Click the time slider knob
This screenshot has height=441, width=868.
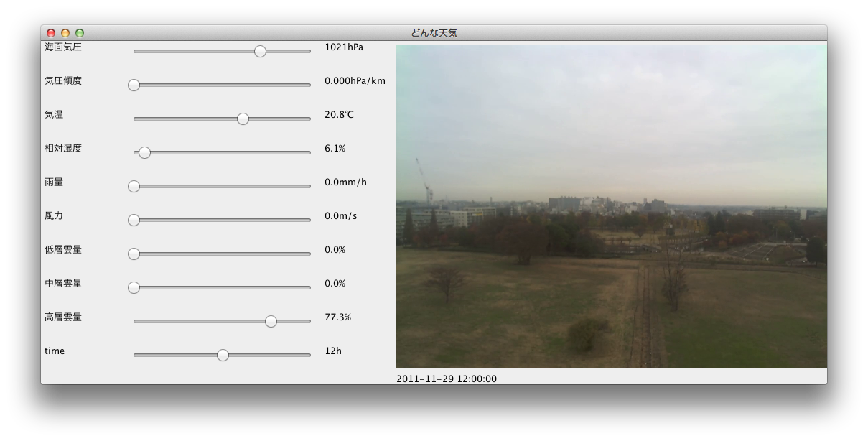223,355
